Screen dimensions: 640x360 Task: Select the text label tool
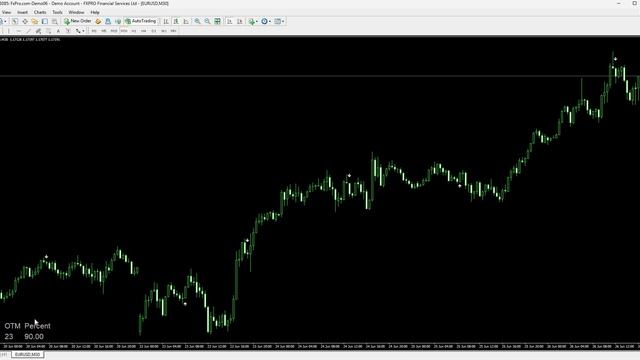[x=68, y=31]
